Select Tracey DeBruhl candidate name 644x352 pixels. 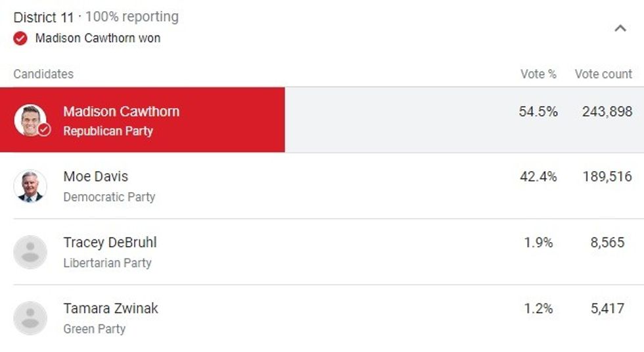tap(110, 242)
